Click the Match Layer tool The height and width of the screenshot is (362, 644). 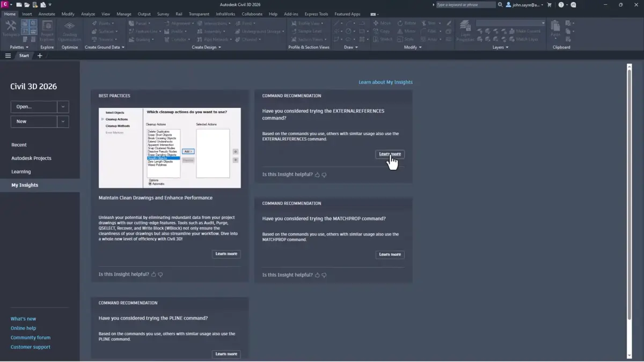click(x=523, y=39)
